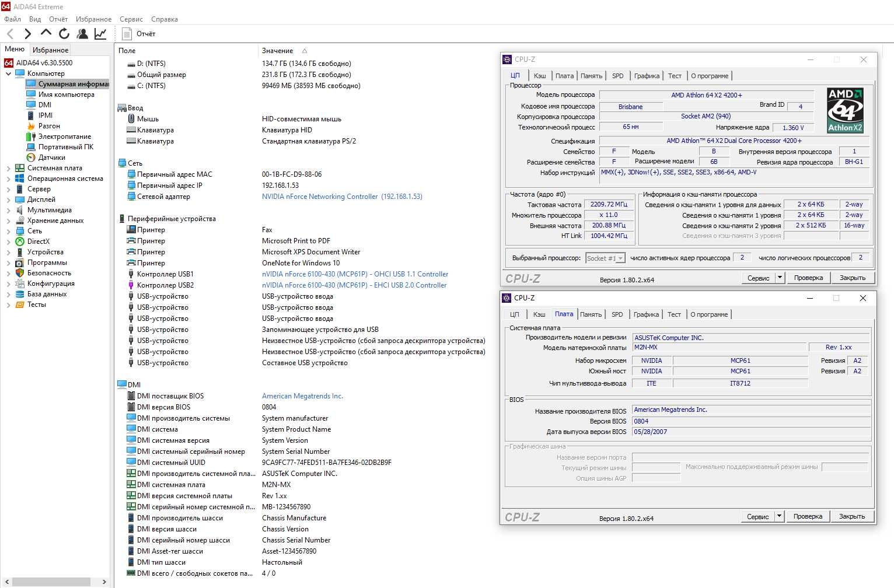Click the user accounts icon in toolbar
The height and width of the screenshot is (588, 894).
click(82, 34)
